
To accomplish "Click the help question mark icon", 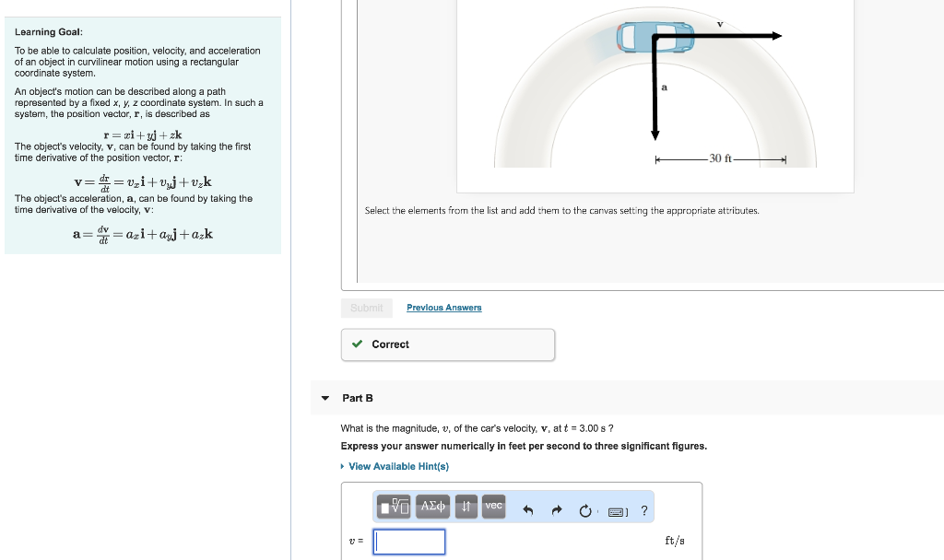I will coord(643,509).
